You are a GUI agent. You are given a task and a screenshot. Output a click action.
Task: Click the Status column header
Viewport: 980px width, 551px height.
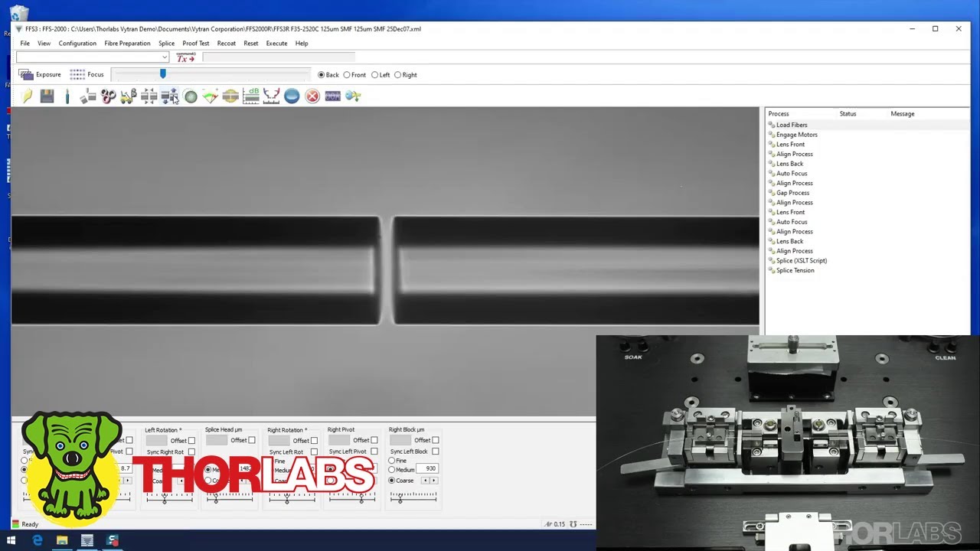[848, 114]
